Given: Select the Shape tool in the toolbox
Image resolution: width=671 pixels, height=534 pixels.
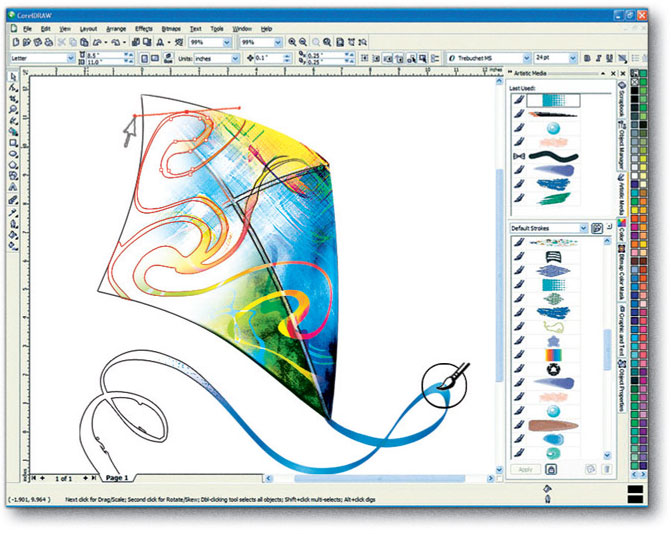Looking at the screenshot, I should tap(13, 88).
